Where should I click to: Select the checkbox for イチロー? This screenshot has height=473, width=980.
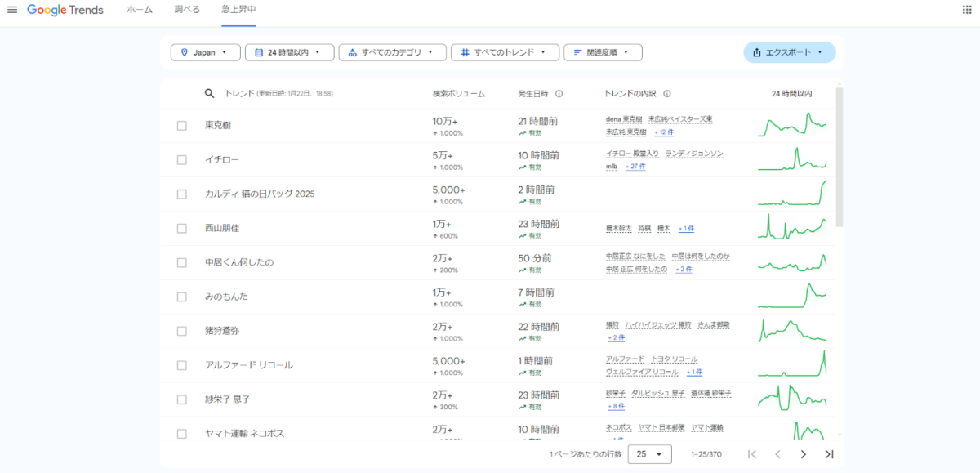(182, 160)
